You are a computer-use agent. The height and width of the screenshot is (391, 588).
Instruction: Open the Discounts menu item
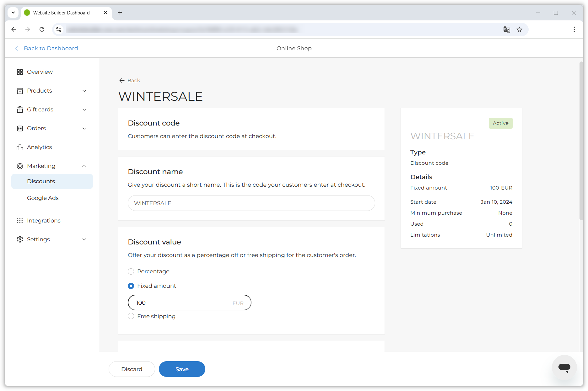41,181
